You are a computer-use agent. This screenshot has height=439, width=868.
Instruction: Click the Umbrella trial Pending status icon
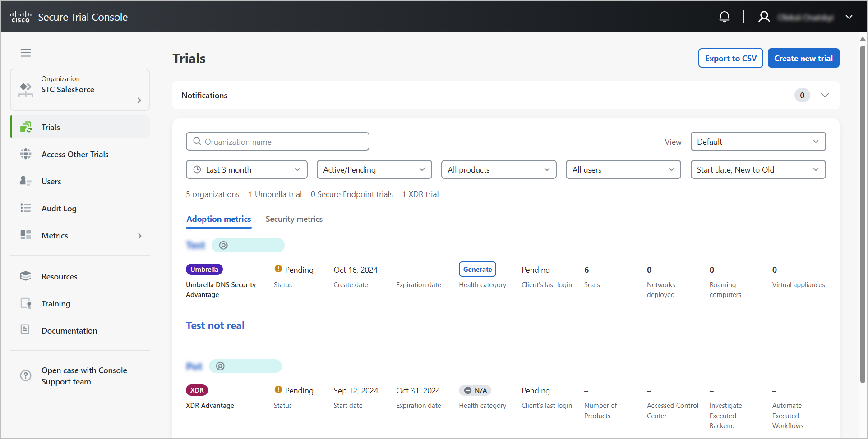coord(278,269)
